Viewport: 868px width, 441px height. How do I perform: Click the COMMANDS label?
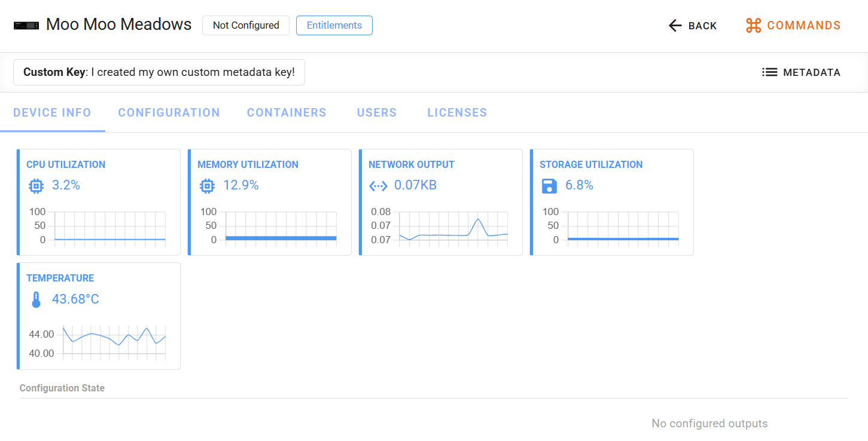tap(804, 26)
